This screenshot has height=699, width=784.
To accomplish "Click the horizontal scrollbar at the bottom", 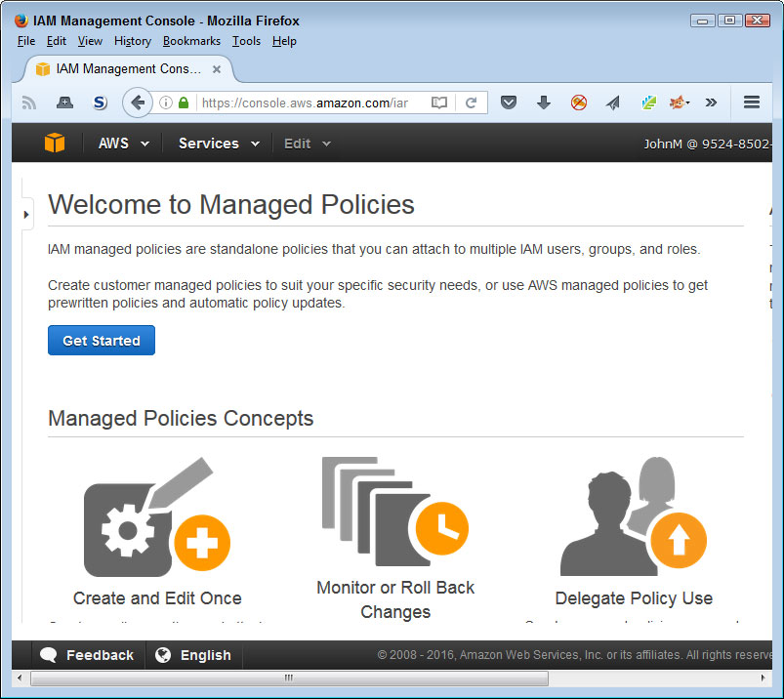I will [x=288, y=678].
